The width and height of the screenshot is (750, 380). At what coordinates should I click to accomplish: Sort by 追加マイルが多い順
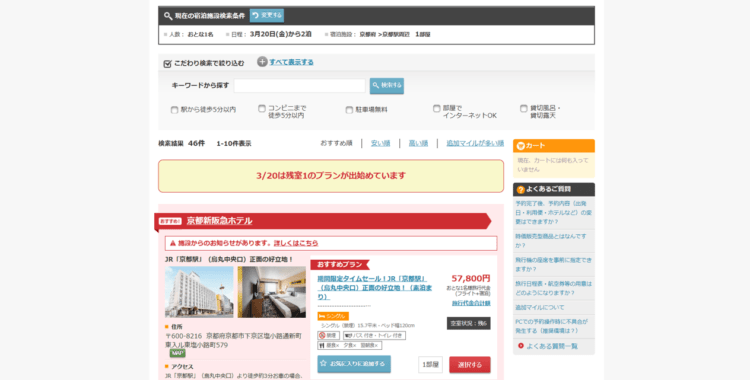click(x=475, y=143)
